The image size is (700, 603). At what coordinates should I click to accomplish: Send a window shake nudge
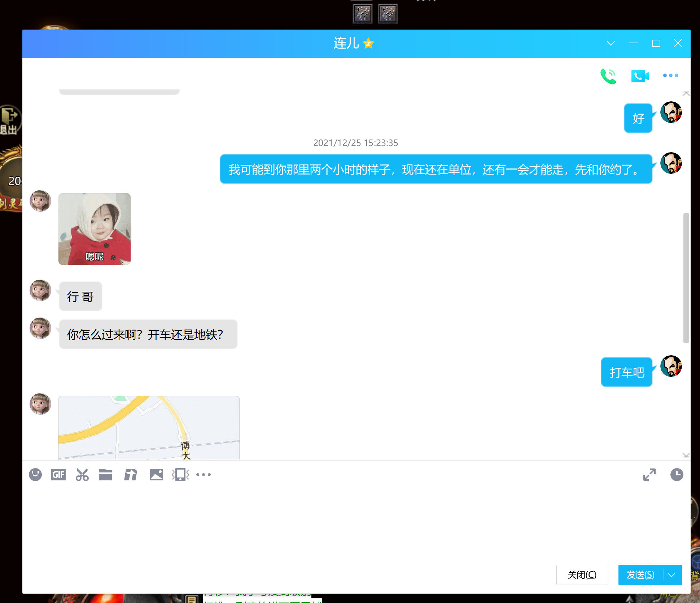tap(180, 475)
